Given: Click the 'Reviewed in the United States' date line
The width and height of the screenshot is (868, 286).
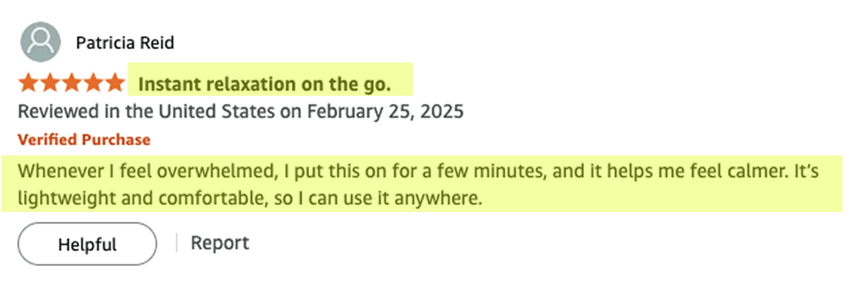Looking at the screenshot, I should pyautogui.click(x=241, y=111).
